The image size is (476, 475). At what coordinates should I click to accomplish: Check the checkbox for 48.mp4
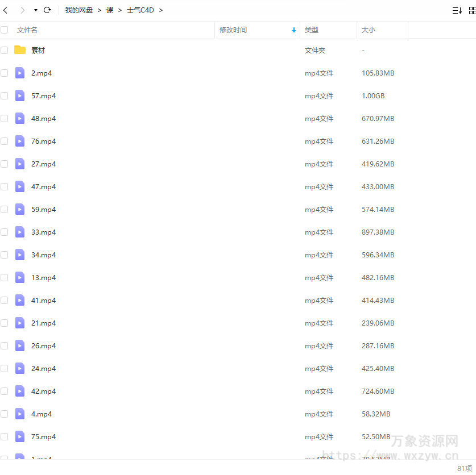point(5,118)
